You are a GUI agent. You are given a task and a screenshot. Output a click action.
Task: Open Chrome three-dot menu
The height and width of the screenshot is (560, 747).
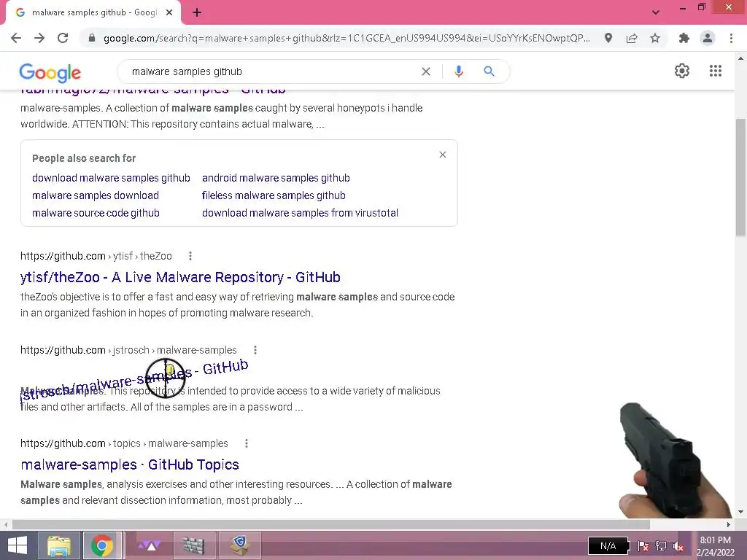point(731,38)
